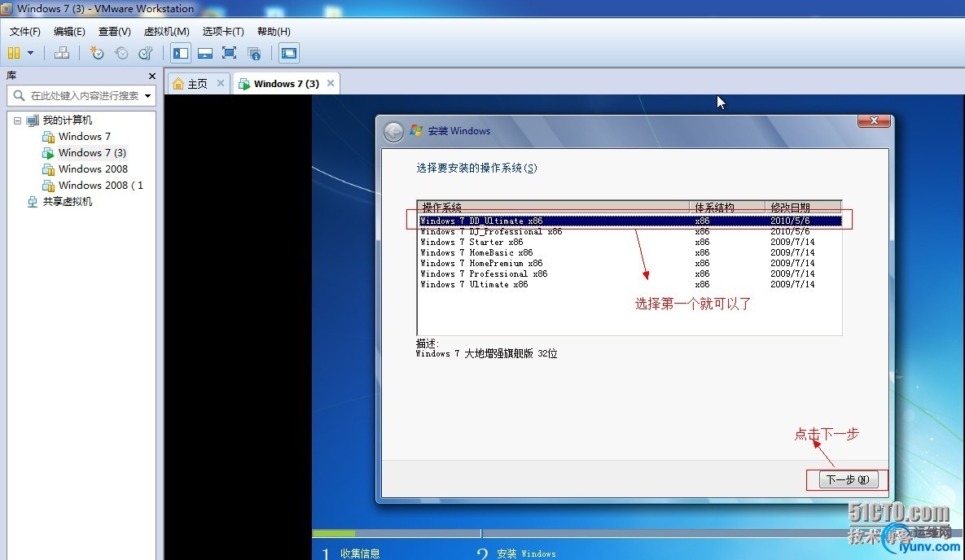
Task: Close the 库 library panel
Action: (152, 76)
